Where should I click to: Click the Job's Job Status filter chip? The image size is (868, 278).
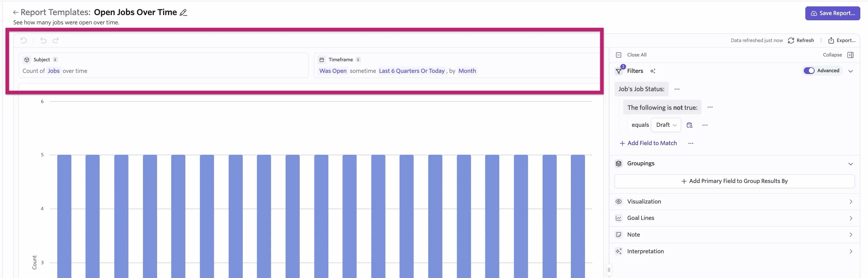[x=641, y=89]
